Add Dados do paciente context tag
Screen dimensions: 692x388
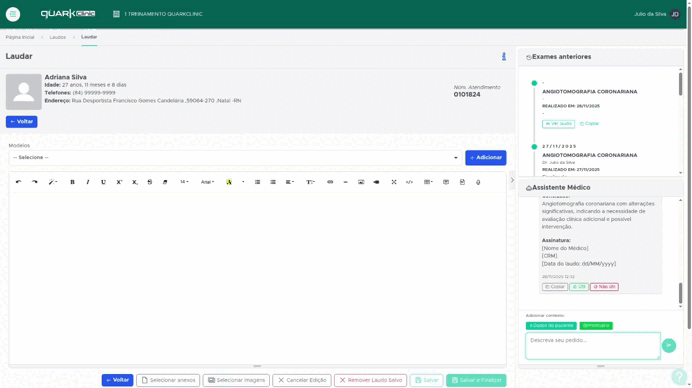pos(551,326)
